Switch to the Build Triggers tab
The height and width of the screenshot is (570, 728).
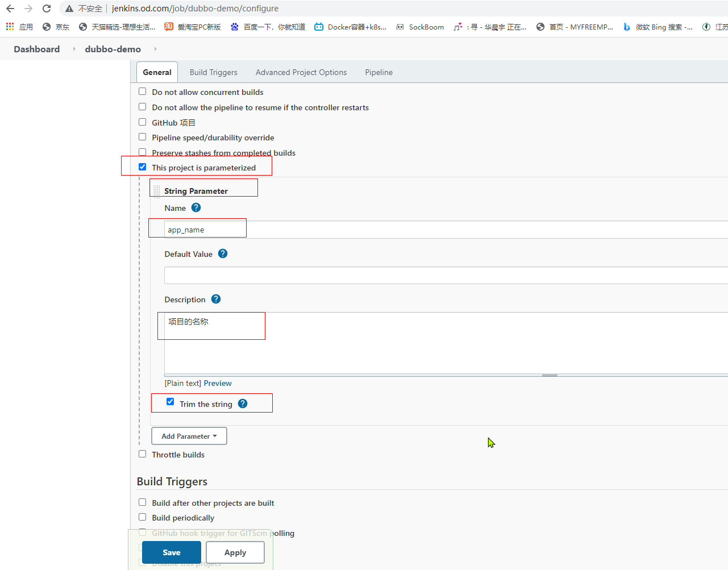tap(214, 72)
